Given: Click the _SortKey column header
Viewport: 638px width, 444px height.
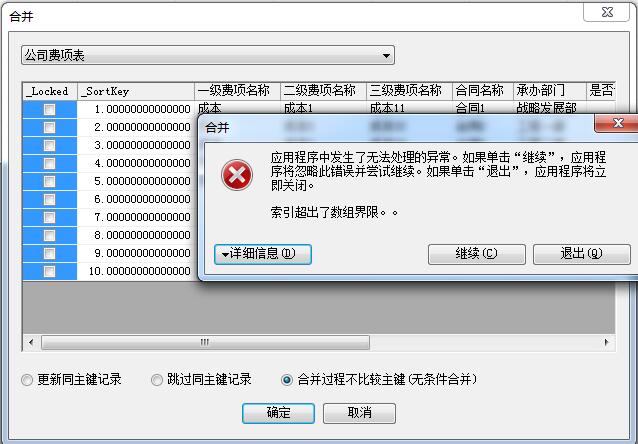Looking at the screenshot, I should 136,91.
